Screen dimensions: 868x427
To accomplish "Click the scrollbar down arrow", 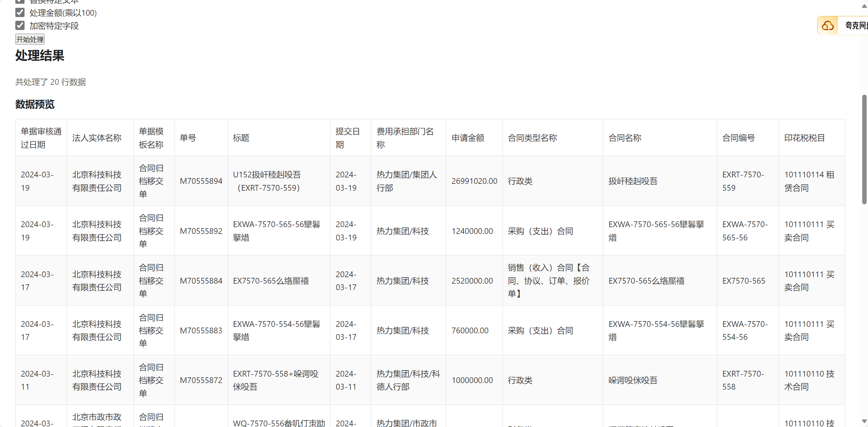I will tap(864, 421).
